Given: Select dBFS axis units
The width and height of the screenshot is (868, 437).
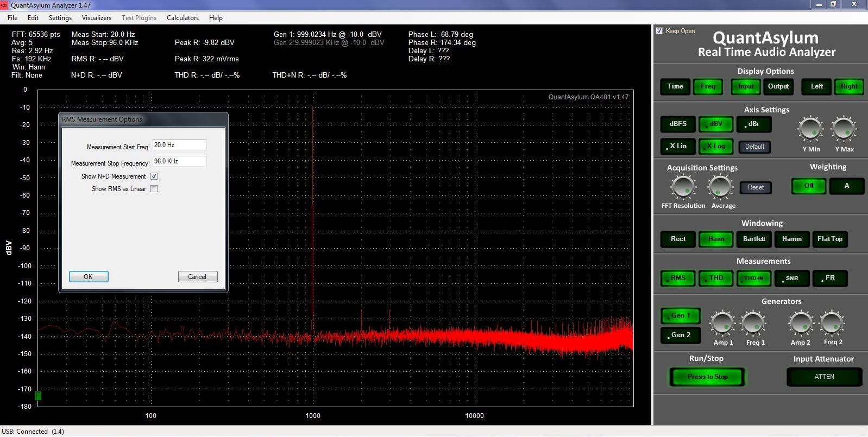Looking at the screenshot, I should pyautogui.click(x=678, y=124).
